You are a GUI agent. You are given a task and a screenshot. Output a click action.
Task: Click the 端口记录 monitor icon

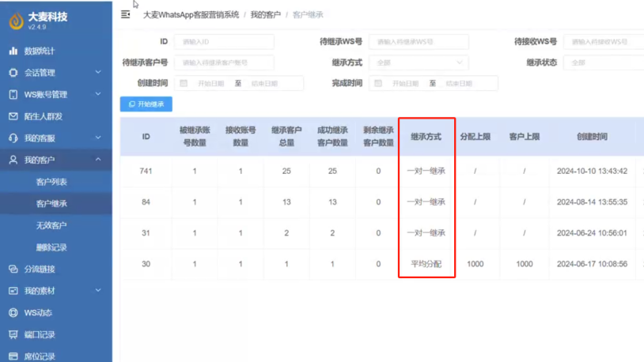point(13,334)
